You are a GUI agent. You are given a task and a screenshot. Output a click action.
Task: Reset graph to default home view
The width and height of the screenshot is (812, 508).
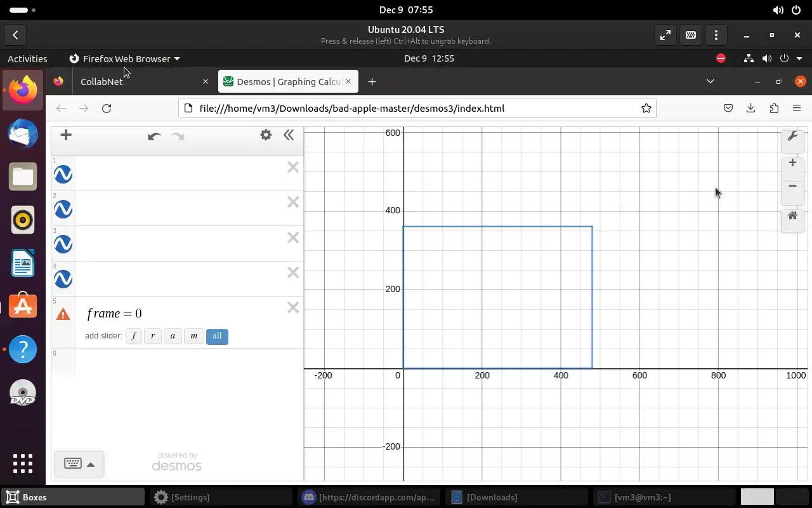point(792,216)
